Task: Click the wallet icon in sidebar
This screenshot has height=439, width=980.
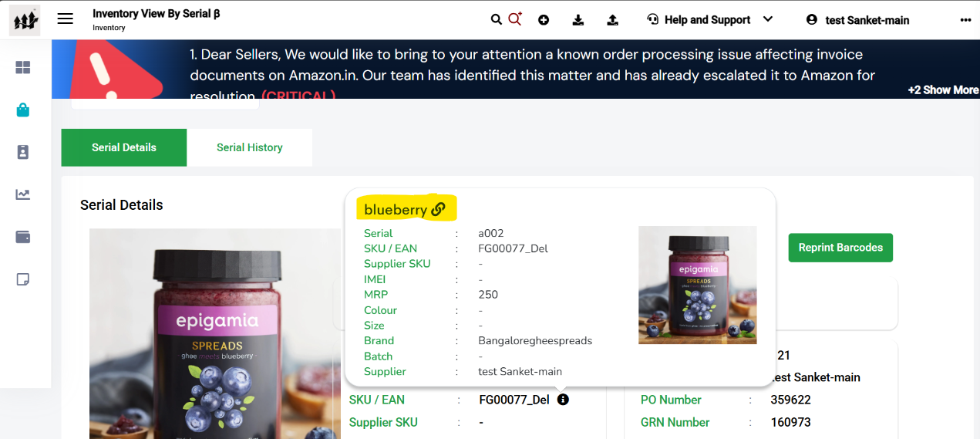Action: (x=23, y=237)
